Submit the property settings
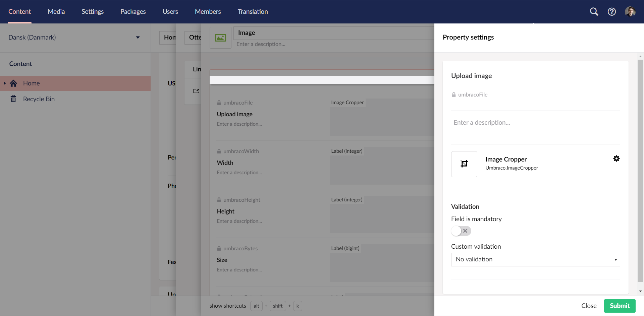The image size is (644, 316). click(620, 306)
